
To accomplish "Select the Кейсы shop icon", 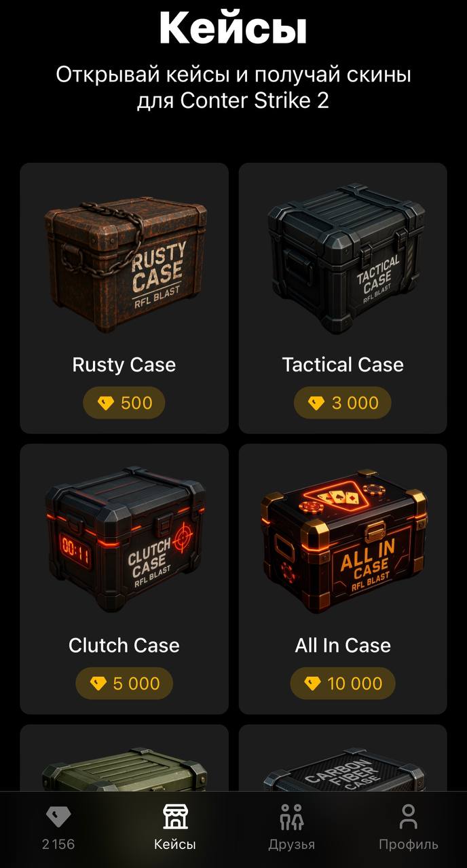I will (175, 817).
